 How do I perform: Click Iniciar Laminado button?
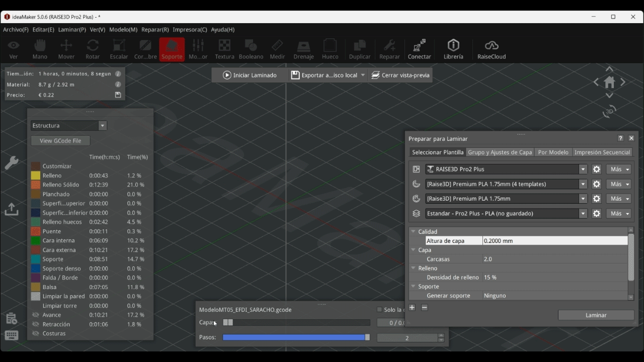point(250,75)
